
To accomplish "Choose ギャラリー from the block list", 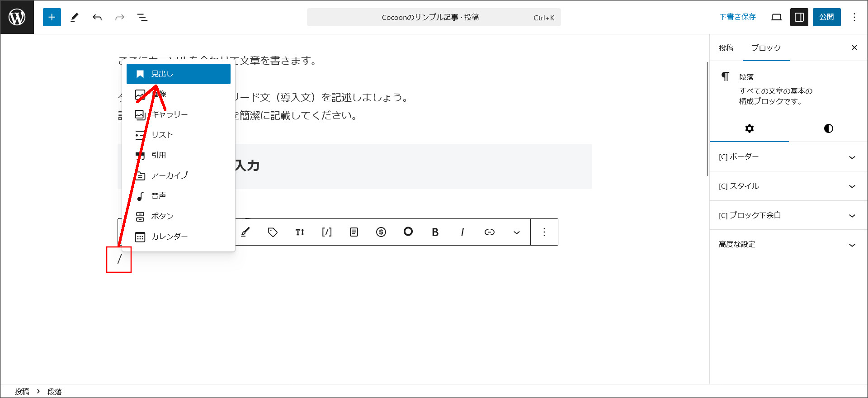I will click(179, 114).
